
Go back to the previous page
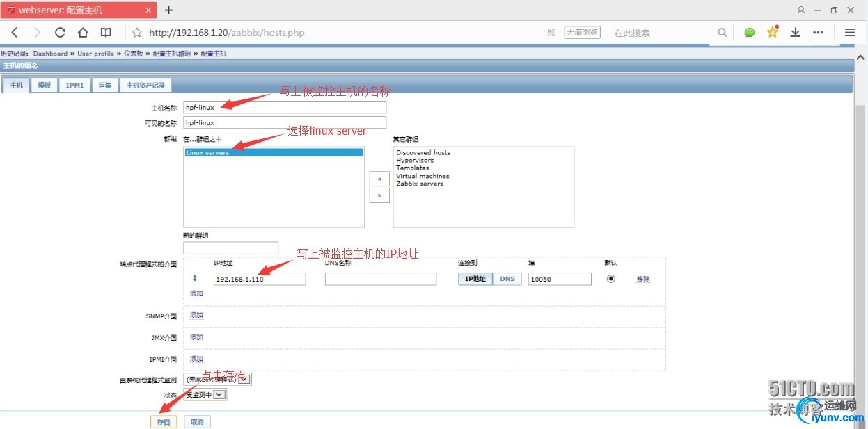(15, 33)
